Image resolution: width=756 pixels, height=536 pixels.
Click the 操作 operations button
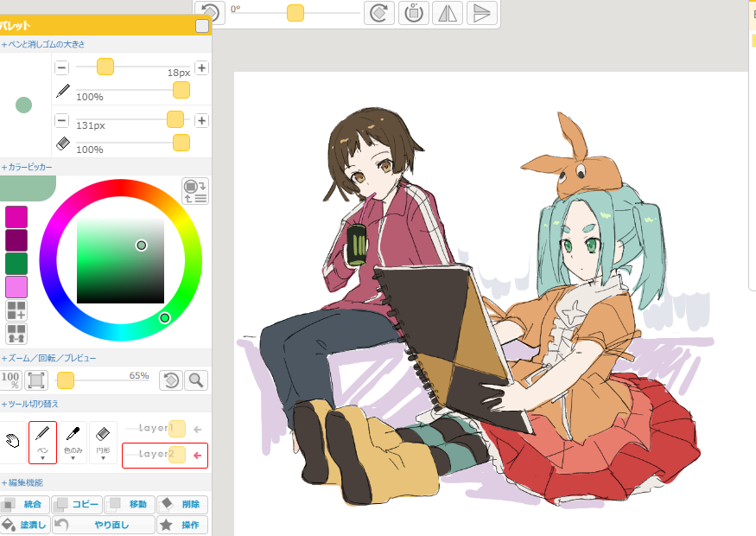[182, 525]
